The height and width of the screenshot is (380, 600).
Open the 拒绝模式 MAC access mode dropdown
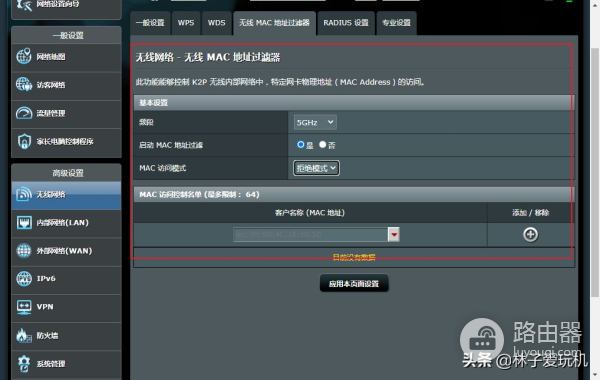click(x=316, y=168)
